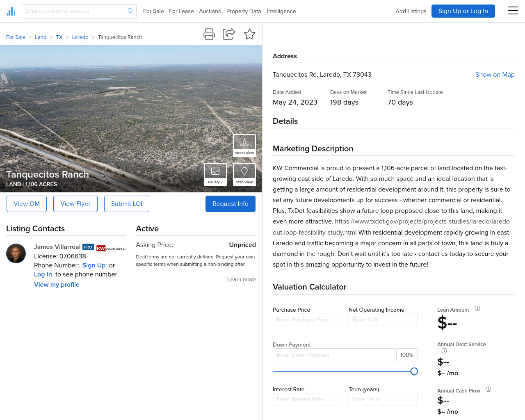Open Map View
The image size is (525, 420).
244,175
